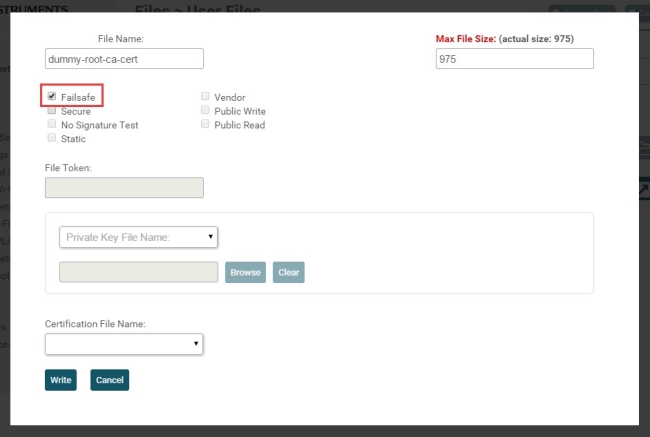This screenshot has height=437, width=650.
Task: Click the Browse button
Action: click(x=245, y=272)
